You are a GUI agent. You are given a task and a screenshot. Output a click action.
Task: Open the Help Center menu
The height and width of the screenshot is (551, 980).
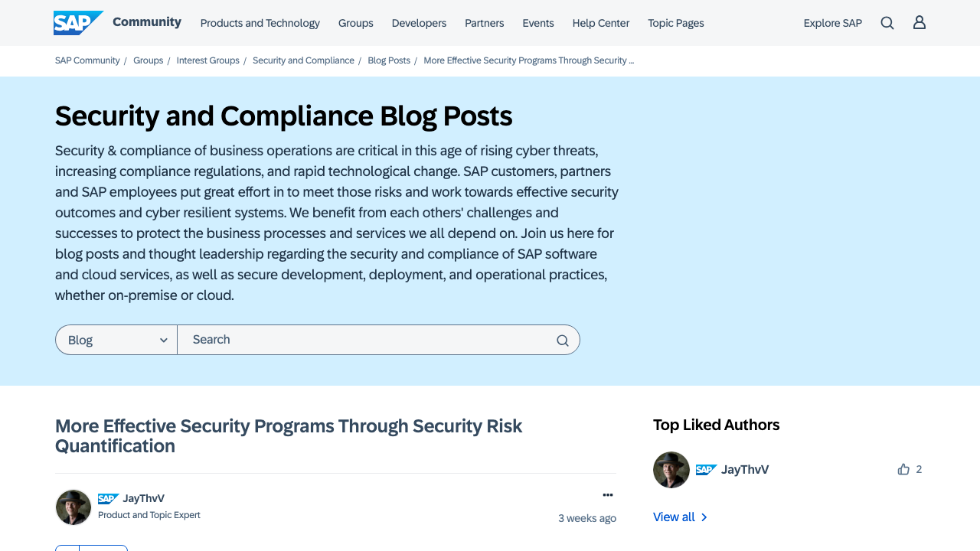click(601, 23)
